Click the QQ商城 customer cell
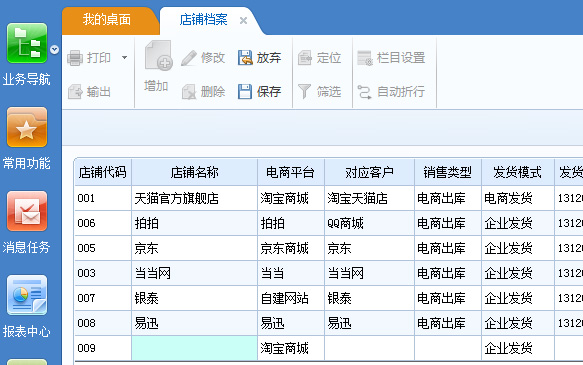 click(x=370, y=223)
